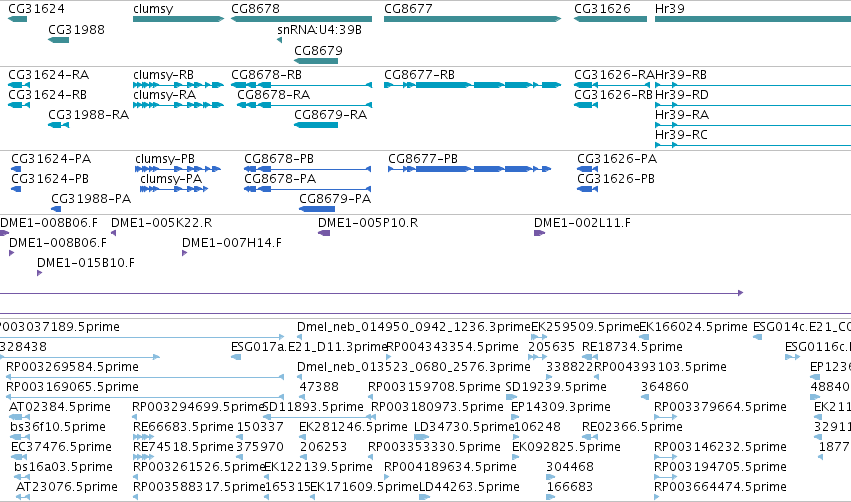This screenshot has height=502, width=851.
Task: Click protein label CG31988-PA
Action: [x=91, y=199]
